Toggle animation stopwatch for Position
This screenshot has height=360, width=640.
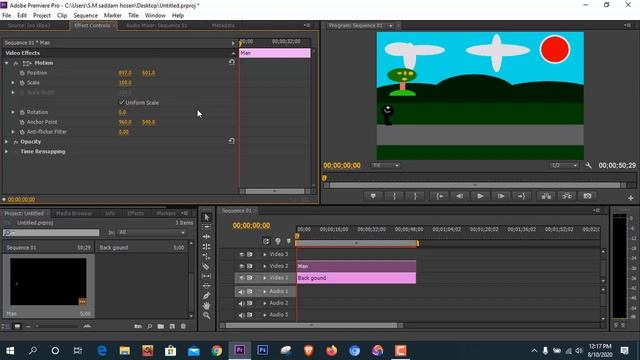click(x=22, y=73)
